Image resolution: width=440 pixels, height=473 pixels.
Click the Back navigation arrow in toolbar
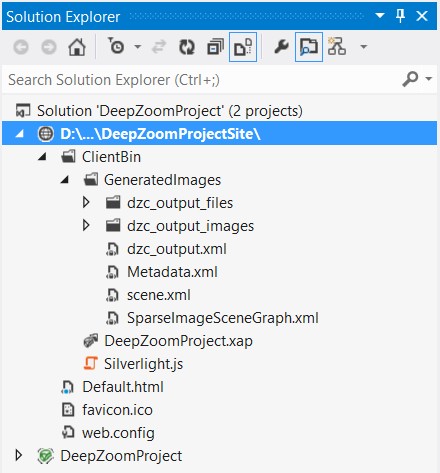21,47
